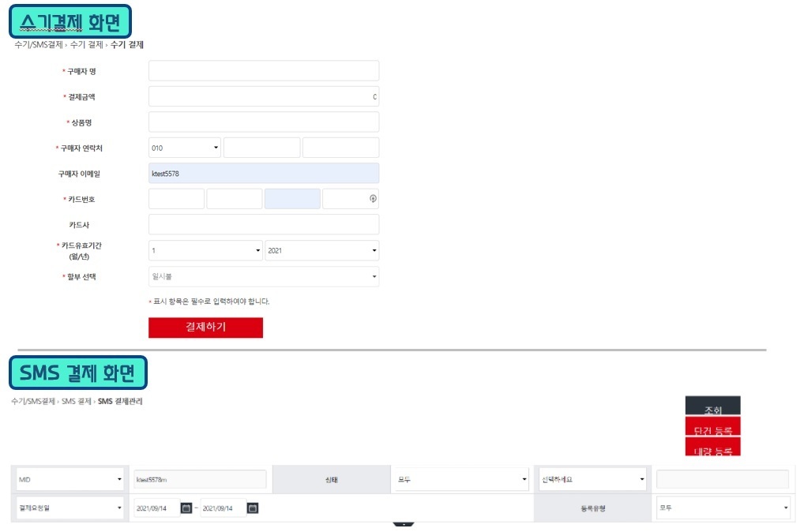804x532 pixels.
Task: Collapse the search panel using bottom handle
Action: (403, 524)
